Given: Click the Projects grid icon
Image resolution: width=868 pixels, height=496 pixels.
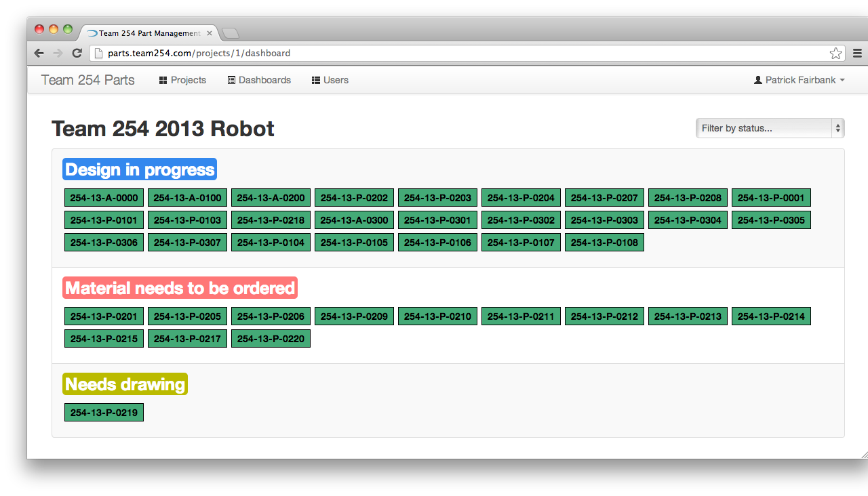Looking at the screenshot, I should [x=163, y=80].
